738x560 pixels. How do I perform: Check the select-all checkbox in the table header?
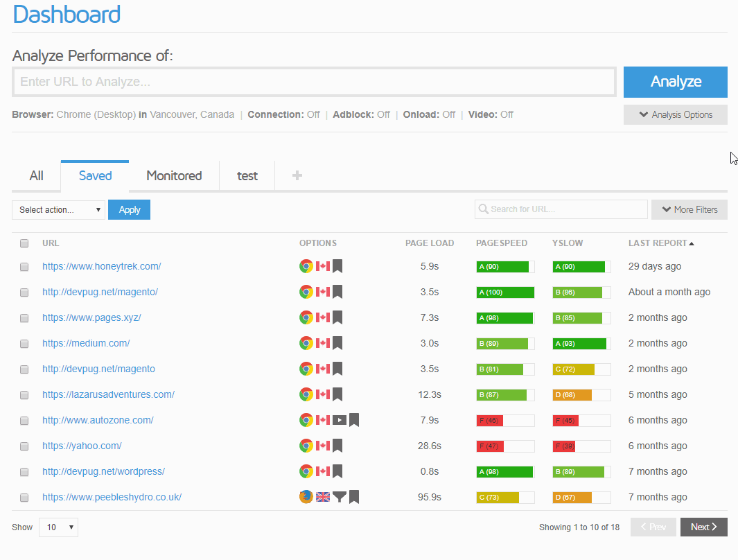[x=24, y=243]
